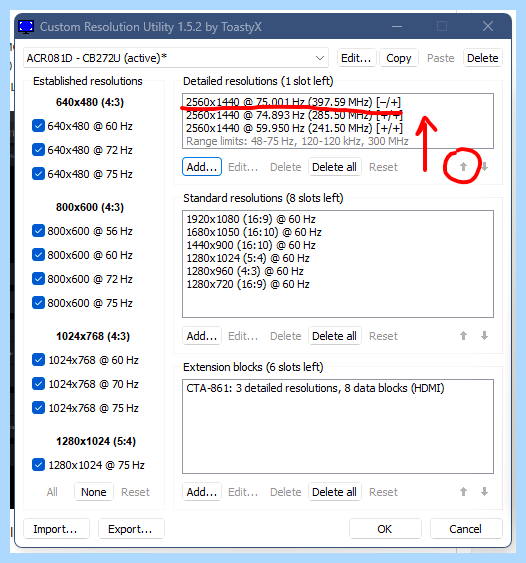Delete all extension blocks
Screen dimensions: 526x563
334,492
